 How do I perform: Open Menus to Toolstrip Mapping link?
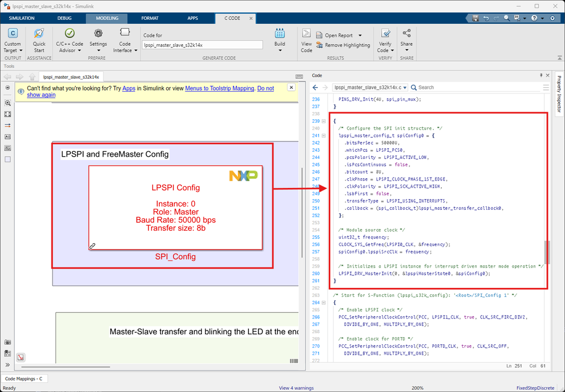[x=219, y=88]
